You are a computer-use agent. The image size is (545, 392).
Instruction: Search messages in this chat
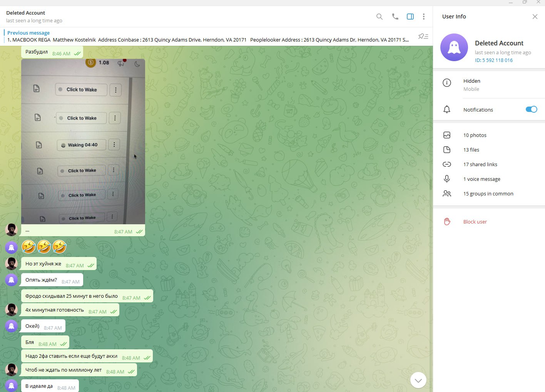pos(379,17)
